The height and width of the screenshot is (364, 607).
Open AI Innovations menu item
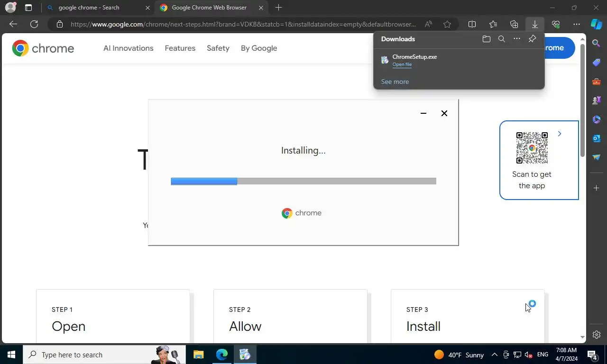pyautogui.click(x=128, y=48)
